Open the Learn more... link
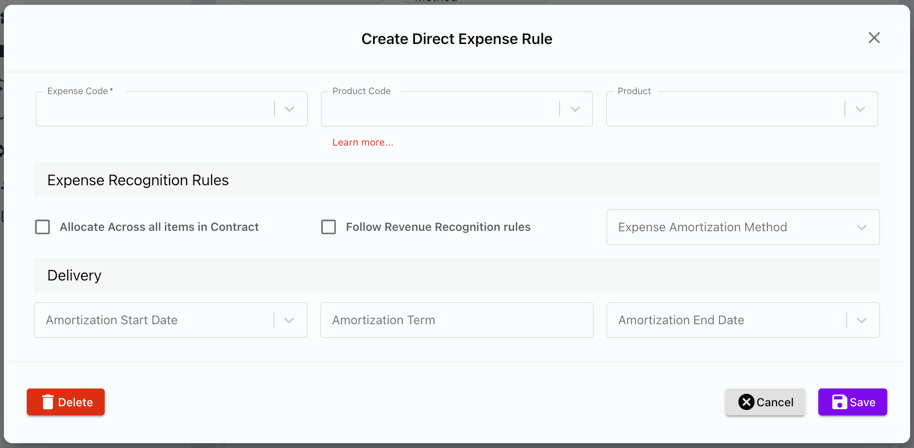This screenshot has width=914, height=448. tap(362, 142)
